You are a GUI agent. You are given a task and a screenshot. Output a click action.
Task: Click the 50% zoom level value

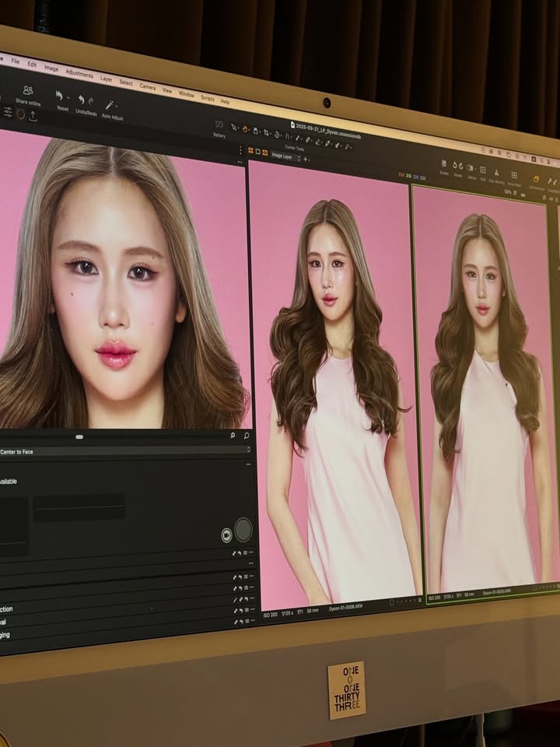(508, 192)
